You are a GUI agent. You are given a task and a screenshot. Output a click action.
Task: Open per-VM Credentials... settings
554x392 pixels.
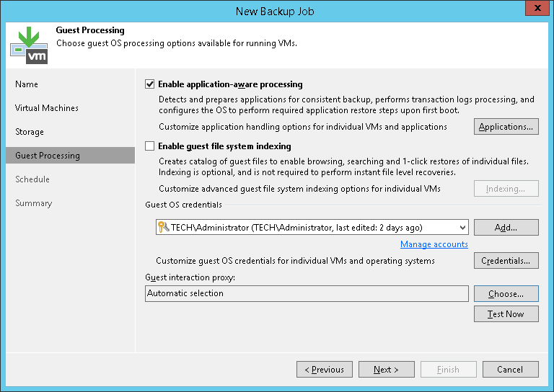[x=506, y=261]
